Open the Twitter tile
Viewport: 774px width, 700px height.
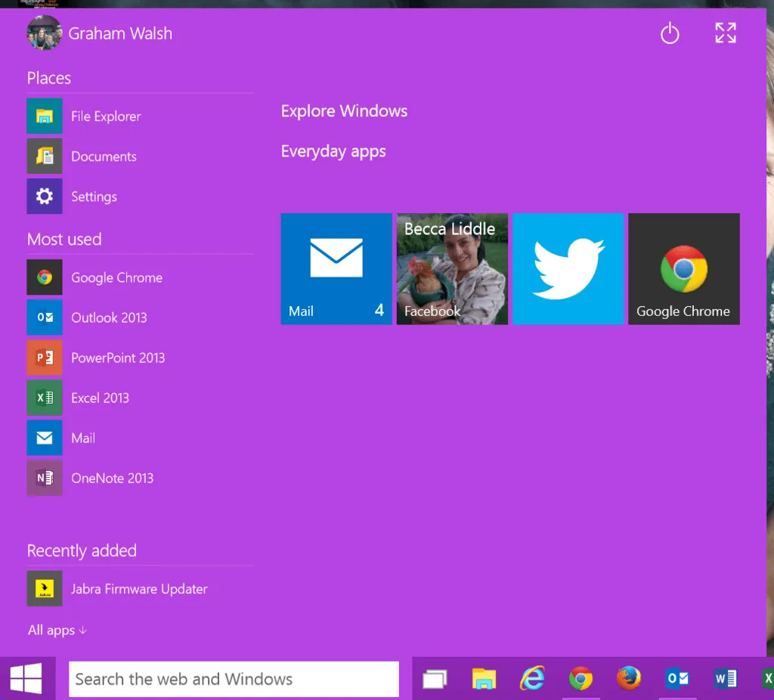[568, 269]
